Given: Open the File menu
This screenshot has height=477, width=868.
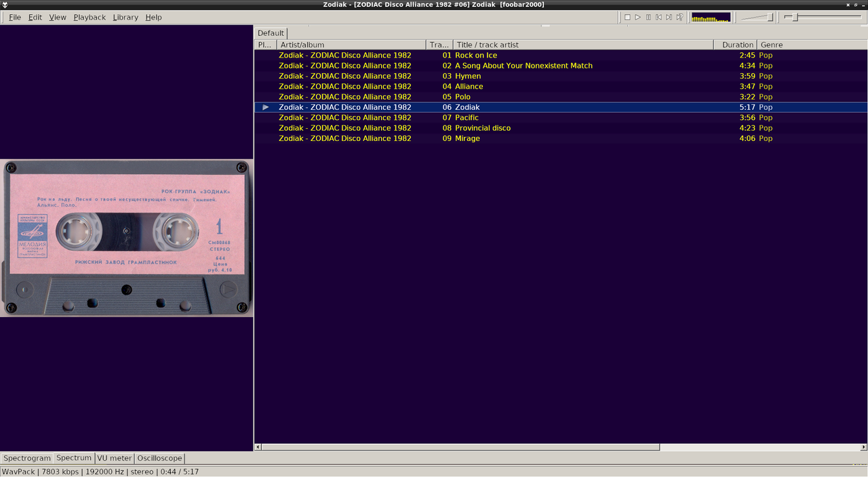Looking at the screenshot, I should pyautogui.click(x=14, y=17).
